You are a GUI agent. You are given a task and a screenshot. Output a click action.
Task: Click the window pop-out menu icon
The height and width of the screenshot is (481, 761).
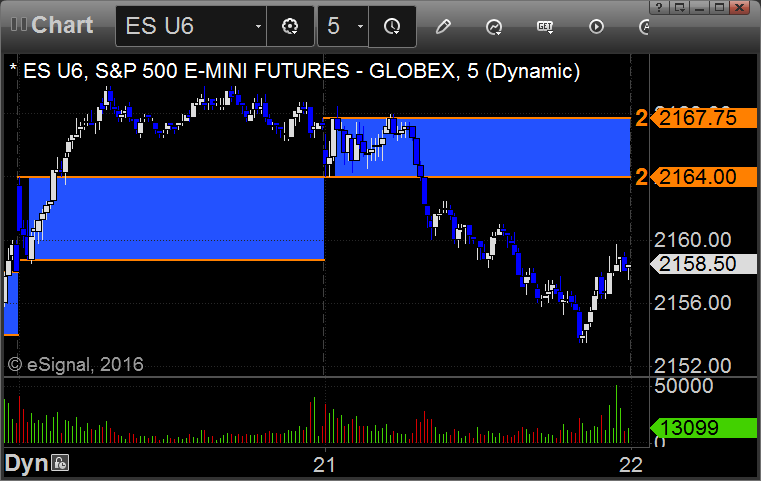[x=679, y=7]
